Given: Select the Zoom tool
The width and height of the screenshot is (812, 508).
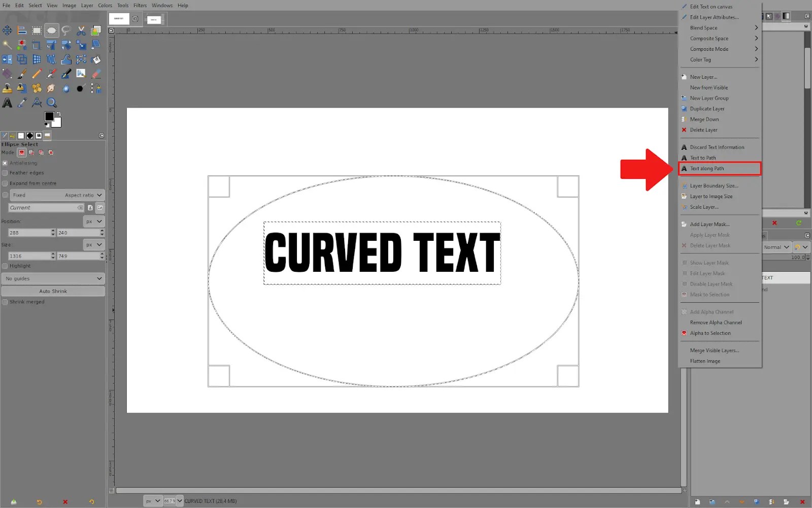Looking at the screenshot, I should tap(51, 102).
